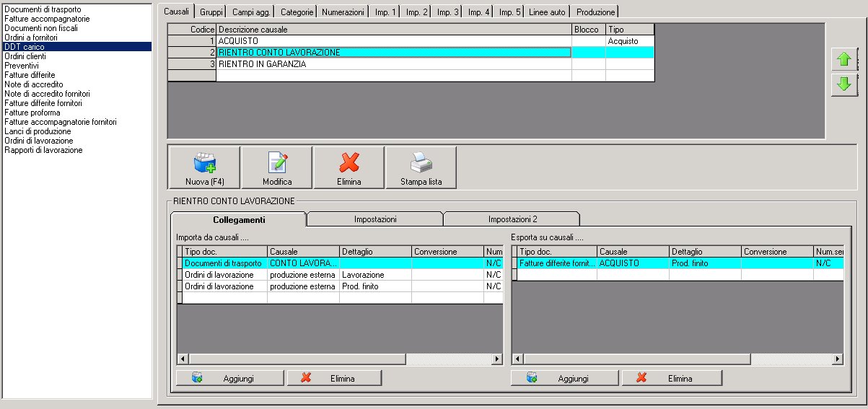Open the Imp. 5 tab
Screen dimensions: 868x409
click(510, 12)
